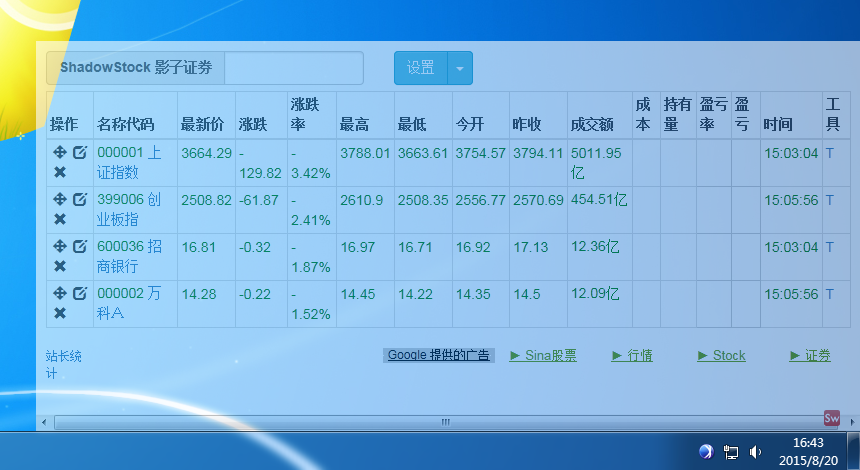Click the edit icon for 600036 招商银行
The image size is (860, 470).
(80, 246)
